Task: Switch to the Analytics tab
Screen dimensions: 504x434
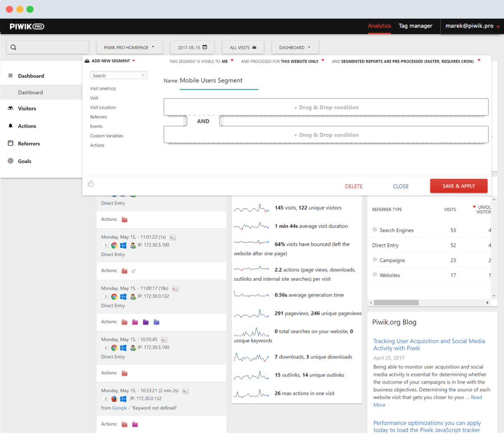Action: [379, 26]
